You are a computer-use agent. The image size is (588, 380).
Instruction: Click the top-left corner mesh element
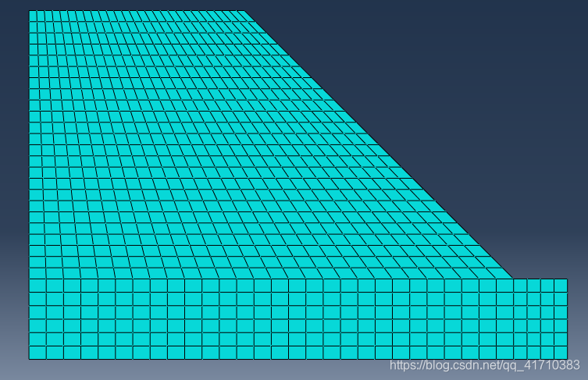34,15
